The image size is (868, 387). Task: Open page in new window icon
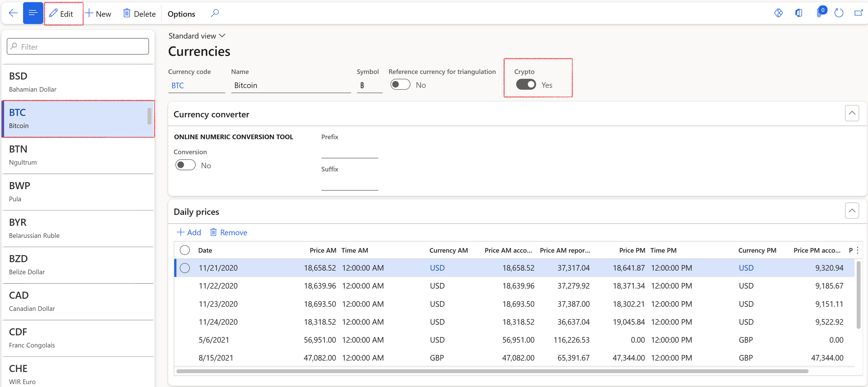click(x=858, y=13)
